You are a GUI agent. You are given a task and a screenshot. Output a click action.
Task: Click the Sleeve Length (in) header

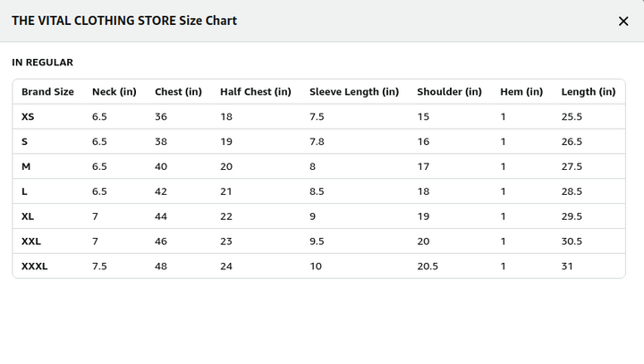pyautogui.click(x=353, y=92)
